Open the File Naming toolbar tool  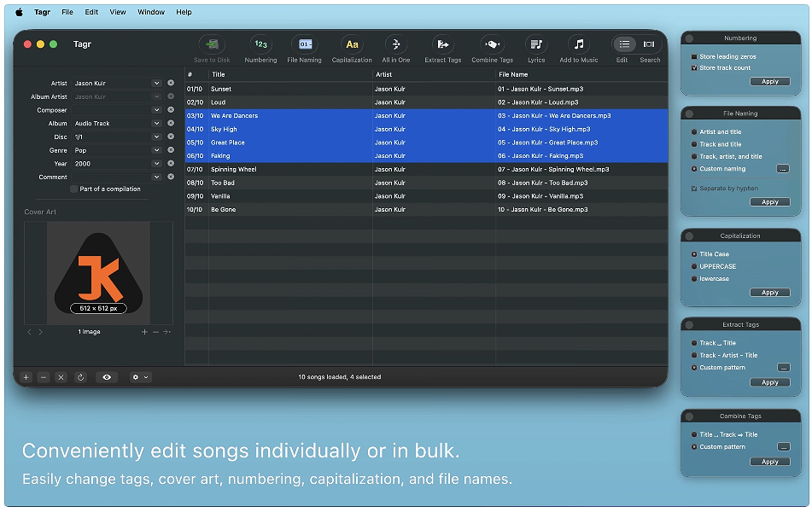pos(305,44)
